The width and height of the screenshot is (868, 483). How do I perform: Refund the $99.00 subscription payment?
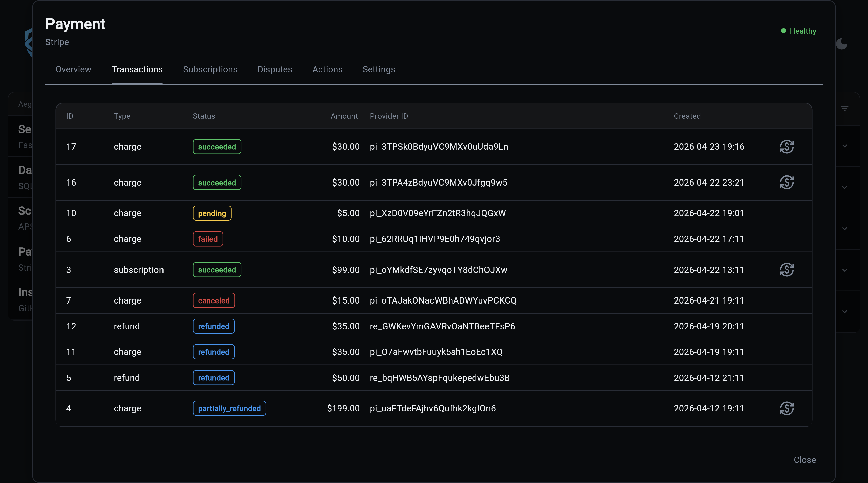[x=786, y=269]
